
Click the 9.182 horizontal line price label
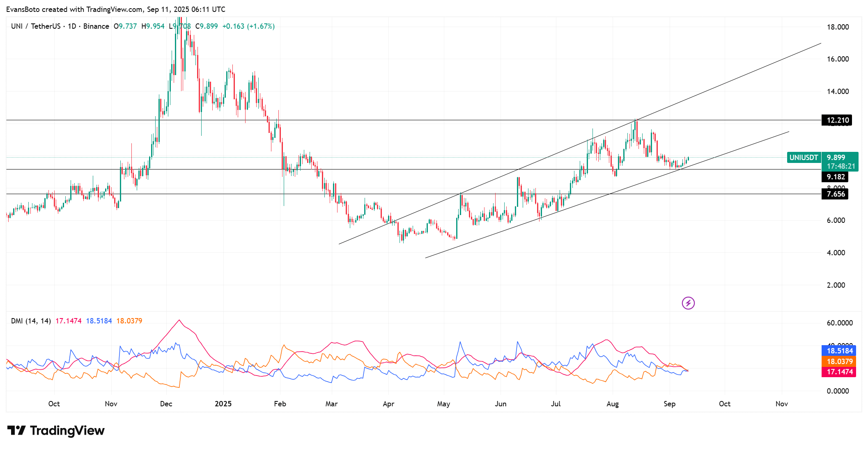tap(836, 177)
